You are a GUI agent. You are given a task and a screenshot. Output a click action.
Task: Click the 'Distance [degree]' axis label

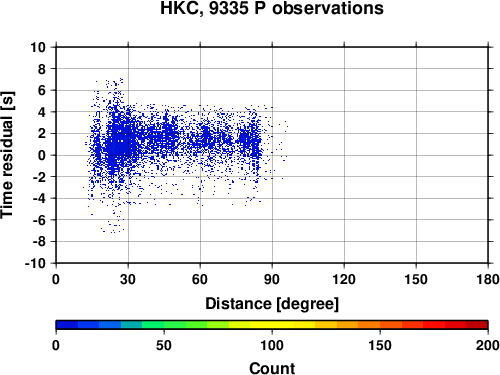click(272, 304)
